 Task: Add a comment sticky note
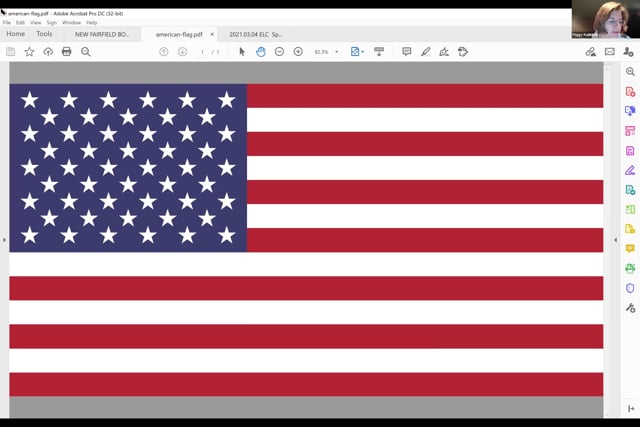coord(407,52)
